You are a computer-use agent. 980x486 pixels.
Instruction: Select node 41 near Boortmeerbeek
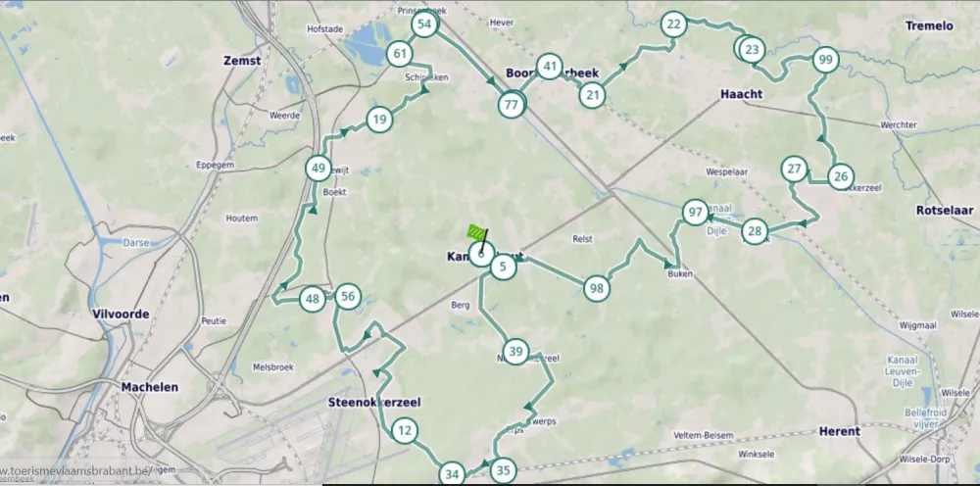pyautogui.click(x=550, y=68)
